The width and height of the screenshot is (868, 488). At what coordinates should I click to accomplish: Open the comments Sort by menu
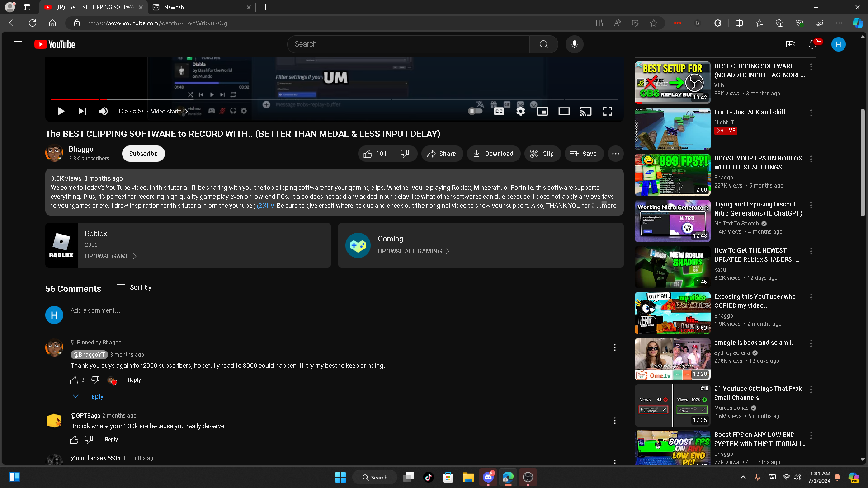coord(134,287)
